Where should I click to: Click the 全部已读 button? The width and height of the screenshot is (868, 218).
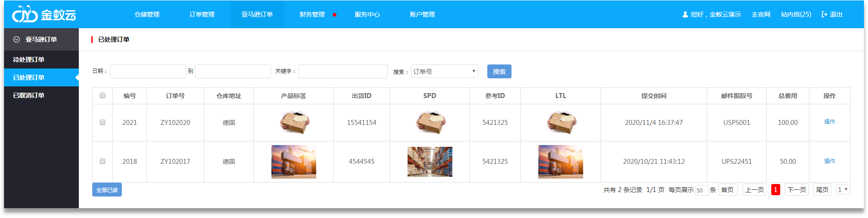(x=107, y=190)
